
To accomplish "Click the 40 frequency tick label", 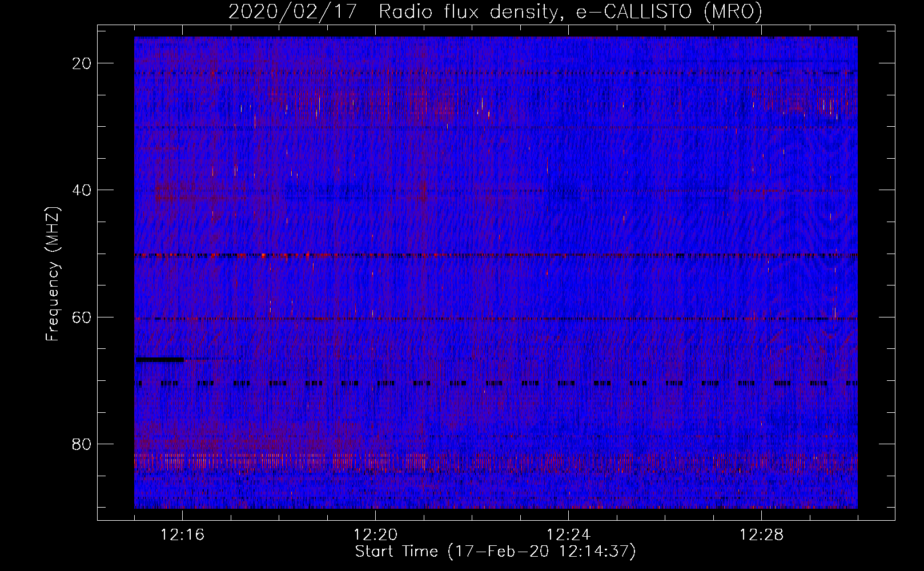I will coord(82,190).
